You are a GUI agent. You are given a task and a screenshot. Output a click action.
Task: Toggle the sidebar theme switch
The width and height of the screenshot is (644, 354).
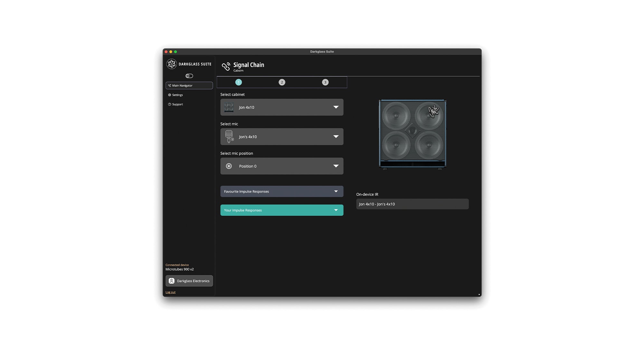189,76
